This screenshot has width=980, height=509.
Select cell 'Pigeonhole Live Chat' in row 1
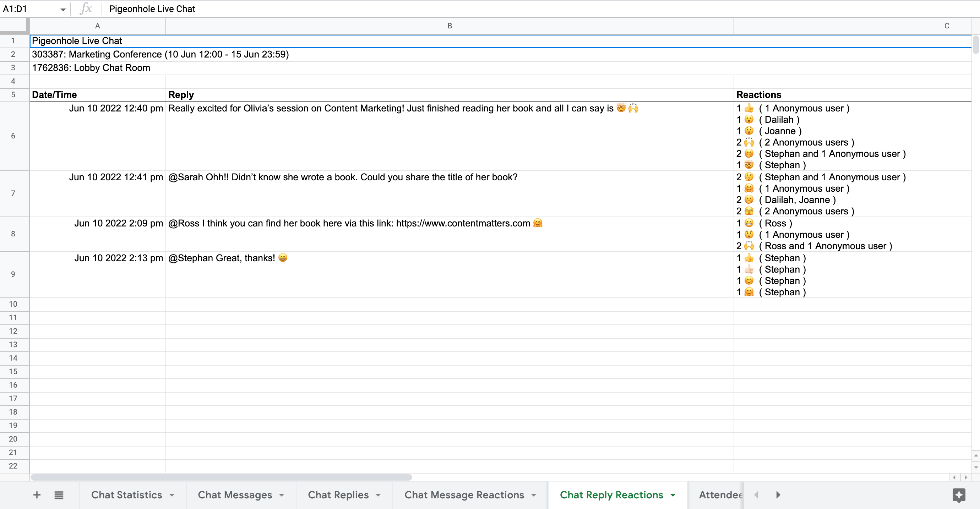tap(501, 41)
